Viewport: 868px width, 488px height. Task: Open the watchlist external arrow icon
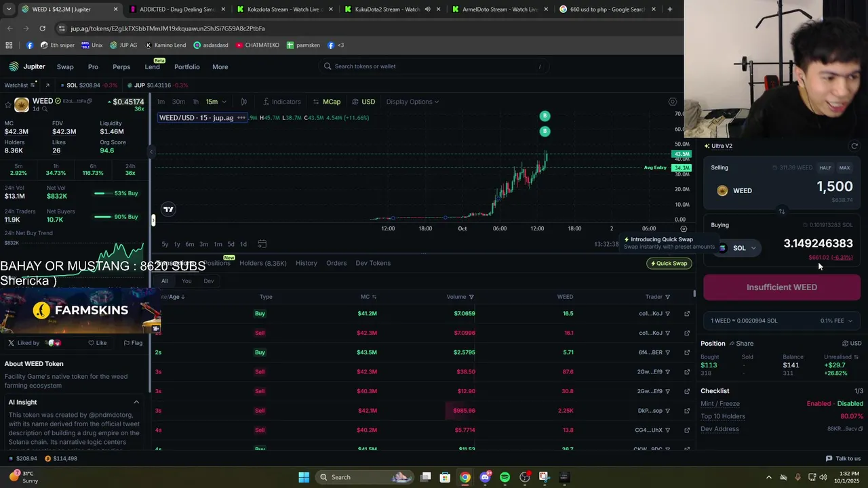pyautogui.click(x=47, y=85)
